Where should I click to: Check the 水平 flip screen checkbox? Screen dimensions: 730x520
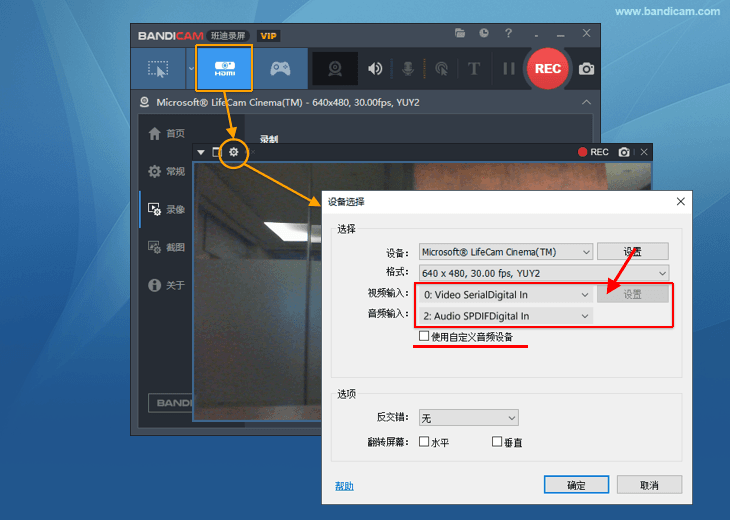click(424, 441)
